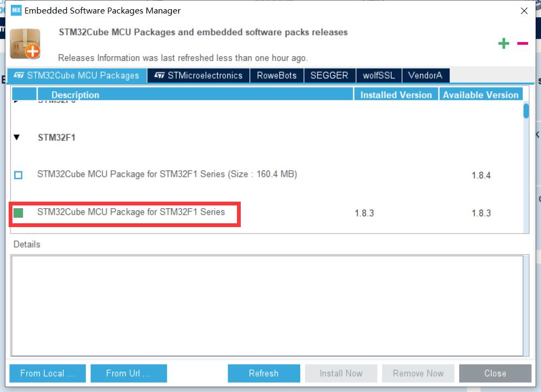Click the MX logo in title bar
The width and height of the screenshot is (541, 392).
16,10
